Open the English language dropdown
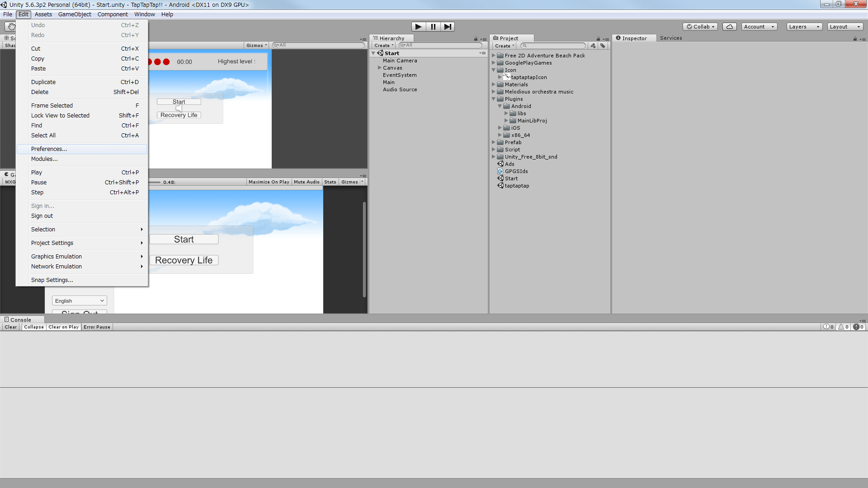 tap(80, 301)
